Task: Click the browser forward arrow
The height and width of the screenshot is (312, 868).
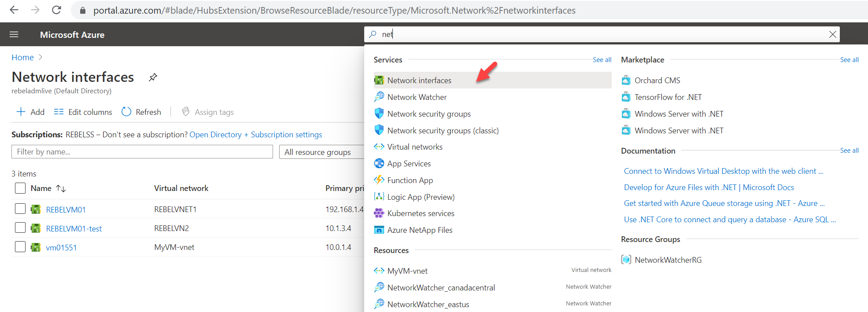Action: 35,10
